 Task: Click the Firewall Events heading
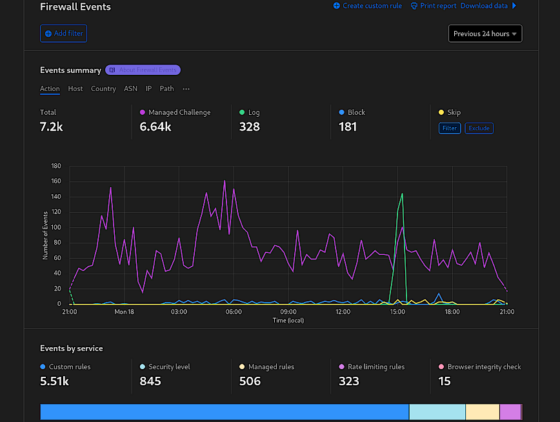(75, 7)
